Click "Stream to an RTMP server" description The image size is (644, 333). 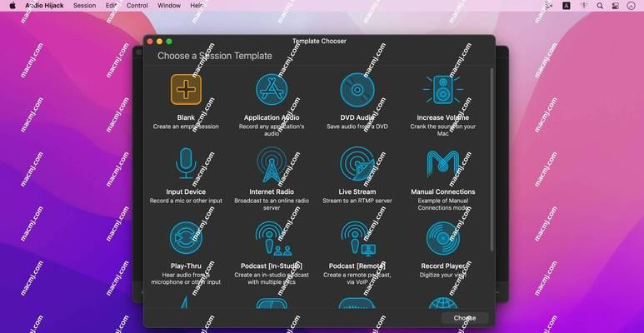pos(357,201)
